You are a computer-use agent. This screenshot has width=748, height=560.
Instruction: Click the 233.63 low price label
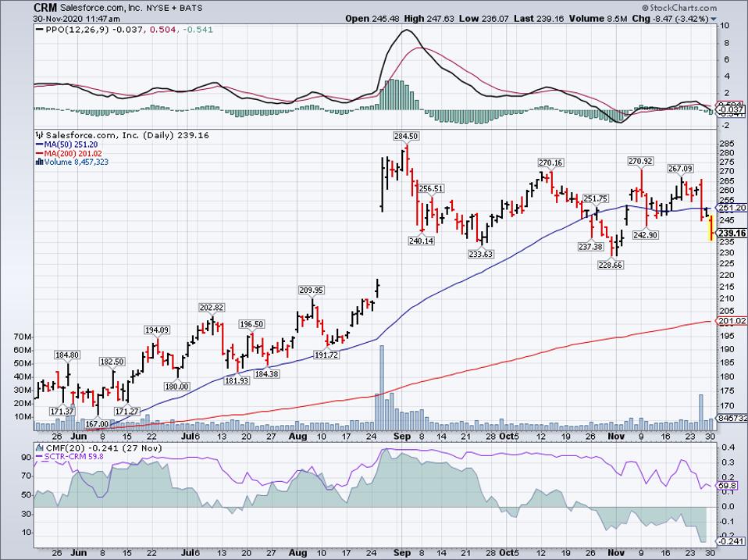click(480, 255)
